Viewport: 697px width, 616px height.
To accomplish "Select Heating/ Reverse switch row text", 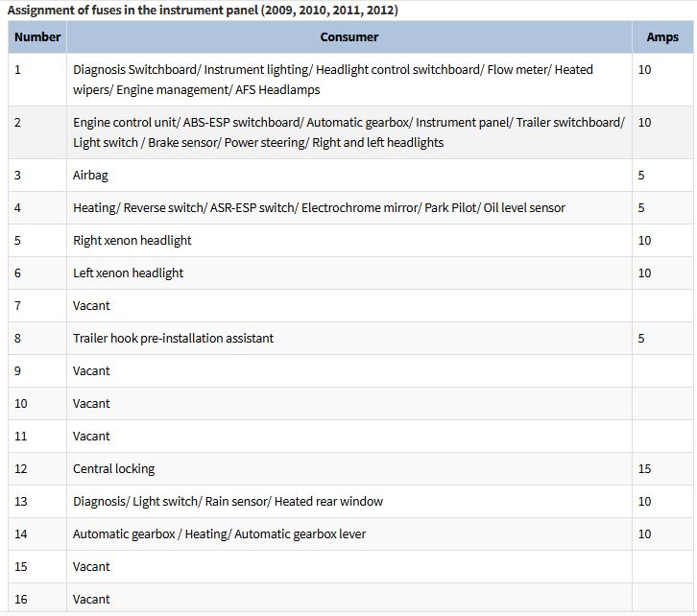I will (319, 208).
